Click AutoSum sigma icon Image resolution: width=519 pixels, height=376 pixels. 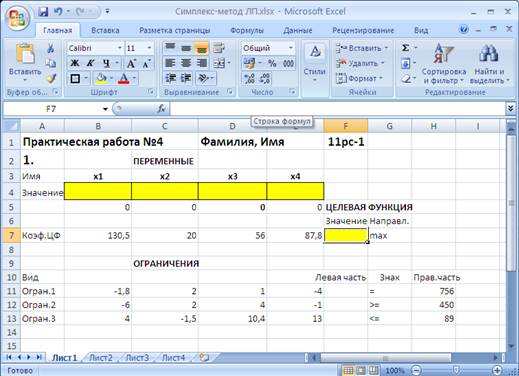coord(406,48)
